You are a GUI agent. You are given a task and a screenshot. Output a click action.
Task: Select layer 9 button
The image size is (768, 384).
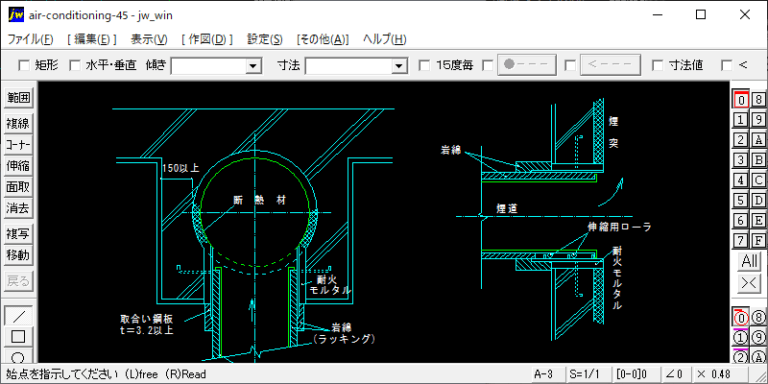point(758,120)
